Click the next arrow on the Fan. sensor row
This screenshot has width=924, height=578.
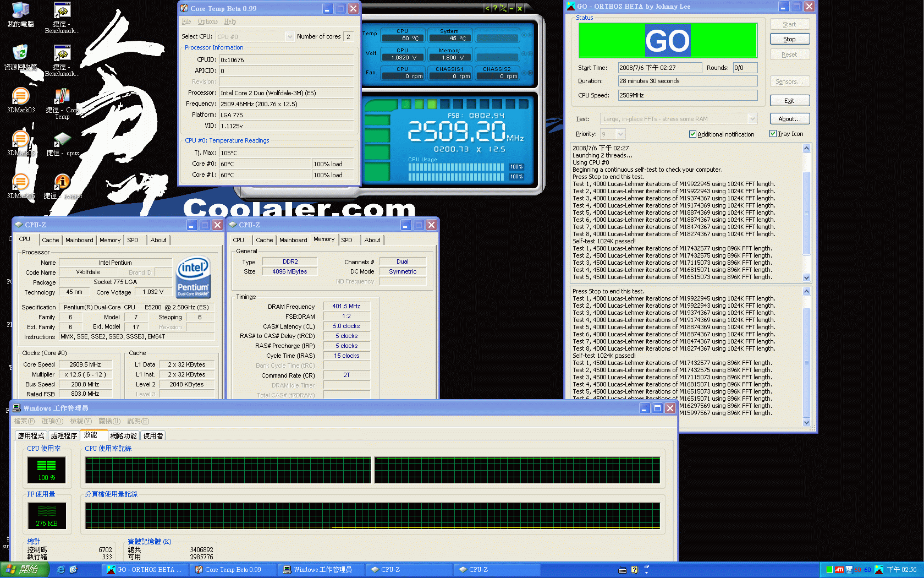click(530, 73)
